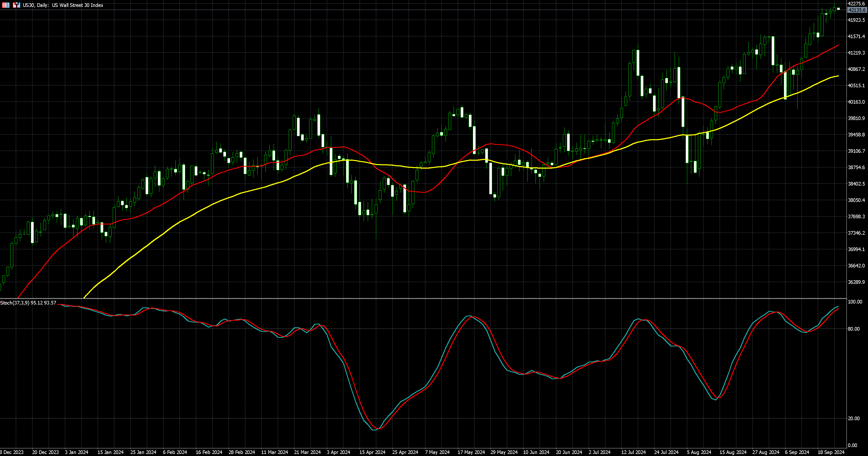This screenshot has width=868, height=456.
Task: Click the 20 Dec 2023 date label
Action: coord(45,452)
